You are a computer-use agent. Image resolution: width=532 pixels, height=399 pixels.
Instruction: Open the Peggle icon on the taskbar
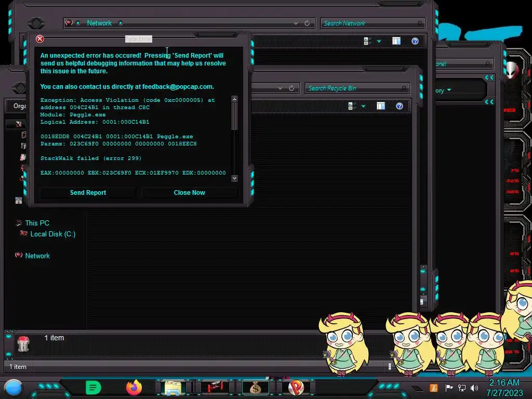click(x=296, y=388)
